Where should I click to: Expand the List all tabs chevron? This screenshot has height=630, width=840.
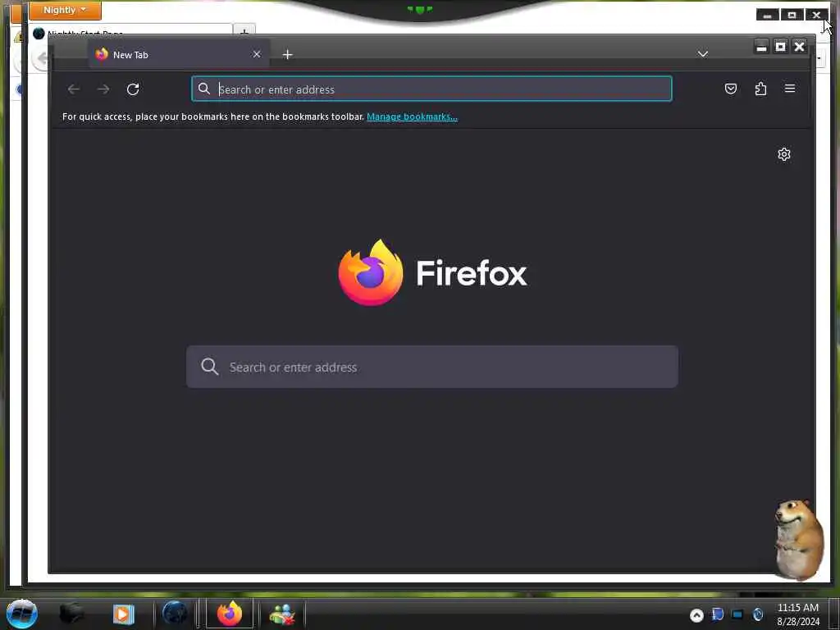coord(703,54)
